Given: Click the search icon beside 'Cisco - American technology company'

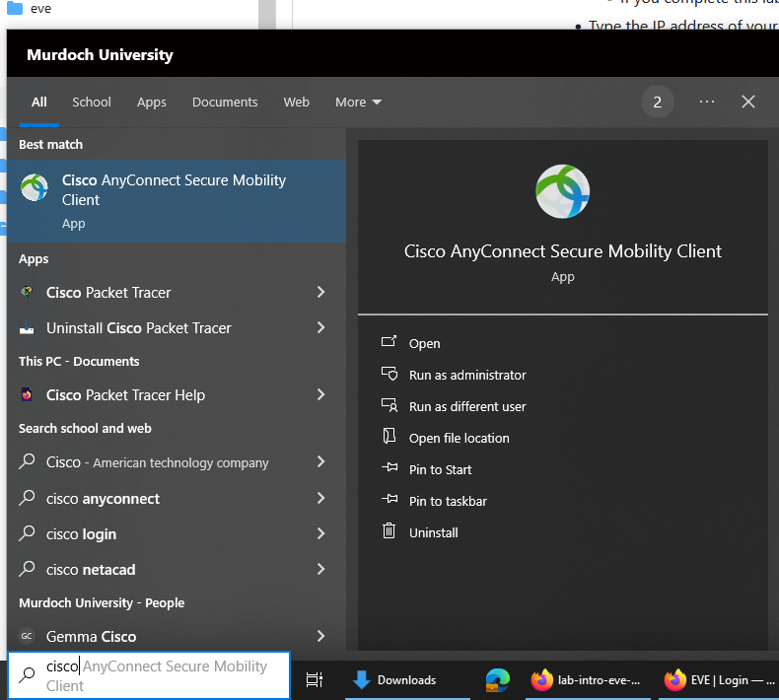Looking at the screenshot, I should (27, 461).
